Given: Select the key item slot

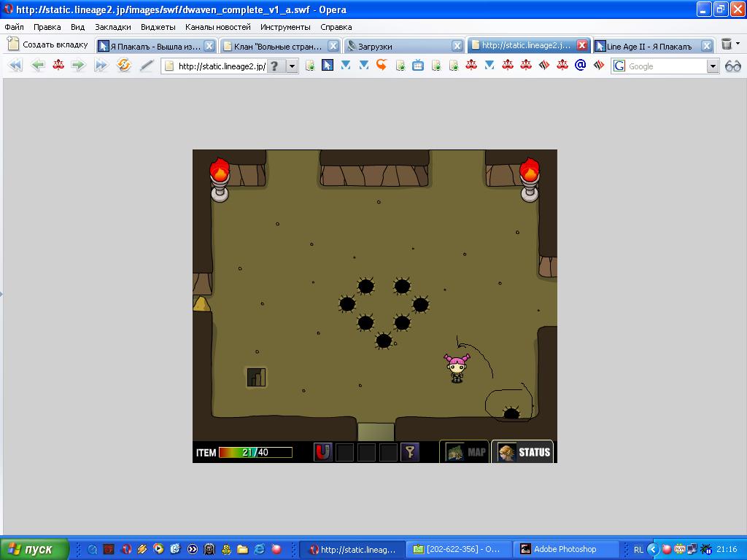Looking at the screenshot, I should pyautogui.click(x=410, y=452).
